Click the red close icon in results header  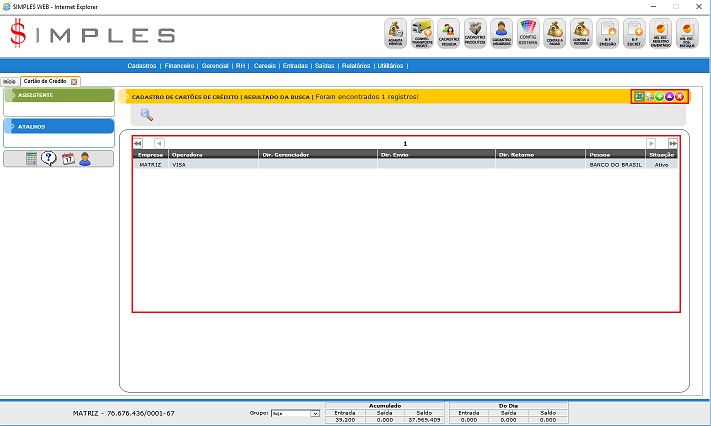pos(680,96)
